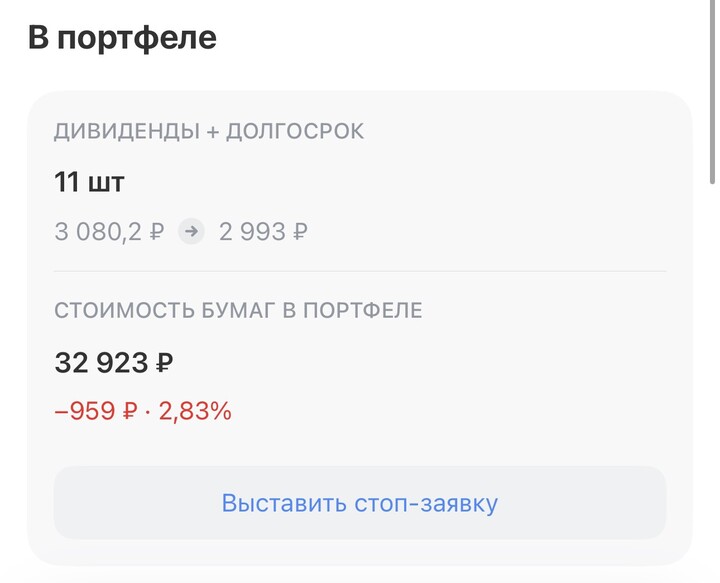This screenshot has width=720, height=583.
Task: Click the ruble sign after 32 923
Action: coord(164,361)
